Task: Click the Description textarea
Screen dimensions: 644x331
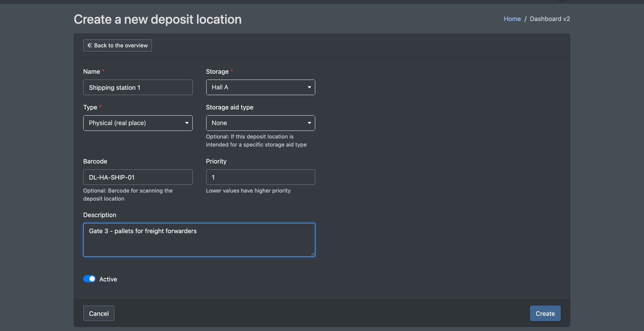Action: pyautogui.click(x=199, y=240)
